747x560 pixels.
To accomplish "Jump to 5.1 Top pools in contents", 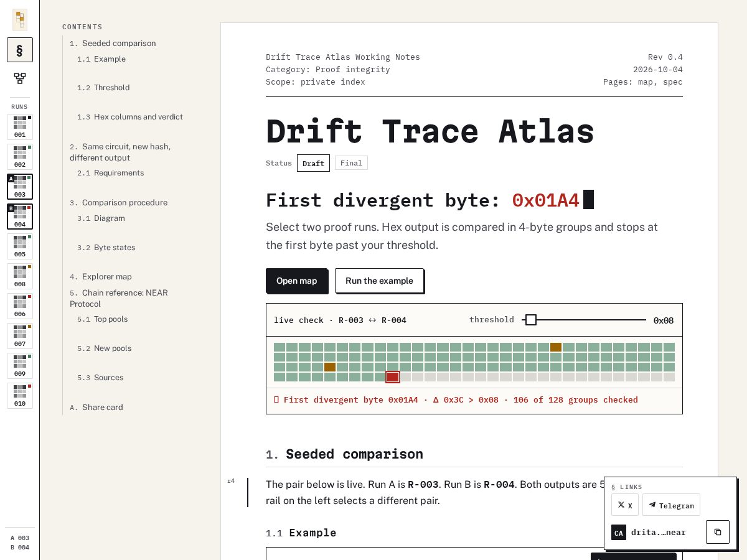I will (x=102, y=319).
